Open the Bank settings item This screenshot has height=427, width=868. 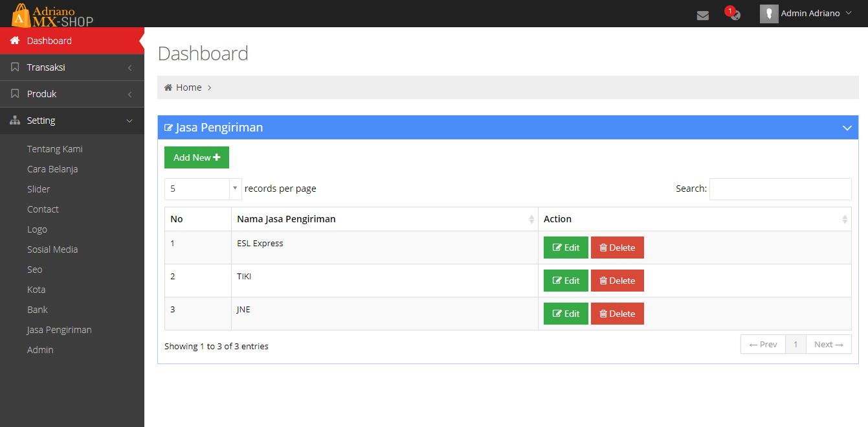tap(38, 310)
